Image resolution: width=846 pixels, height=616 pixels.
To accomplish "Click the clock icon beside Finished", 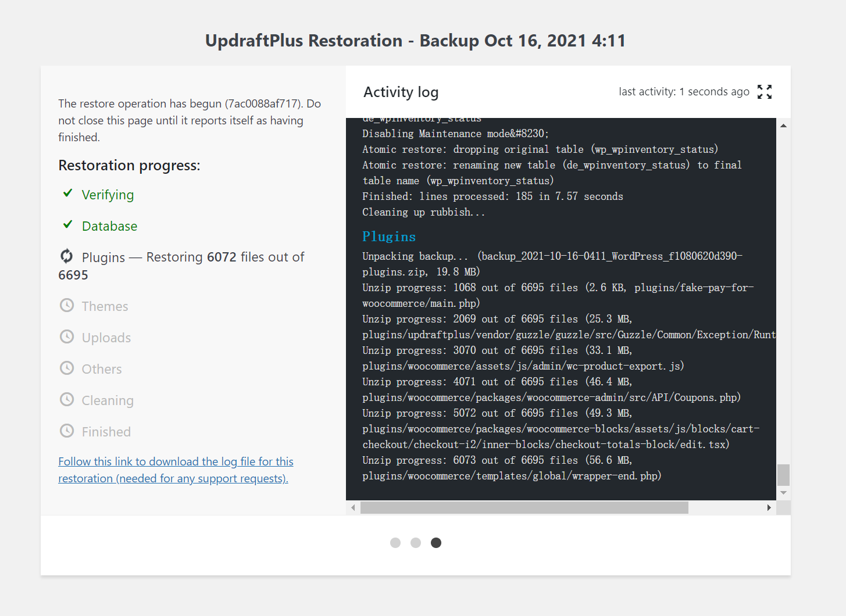I will [67, 431].
